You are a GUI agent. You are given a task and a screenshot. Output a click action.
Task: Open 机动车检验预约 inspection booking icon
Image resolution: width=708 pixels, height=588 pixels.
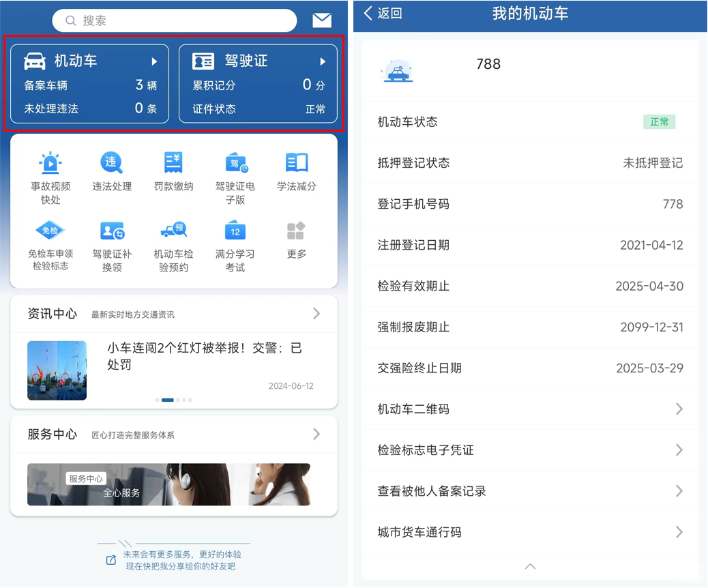click(173, 231)
